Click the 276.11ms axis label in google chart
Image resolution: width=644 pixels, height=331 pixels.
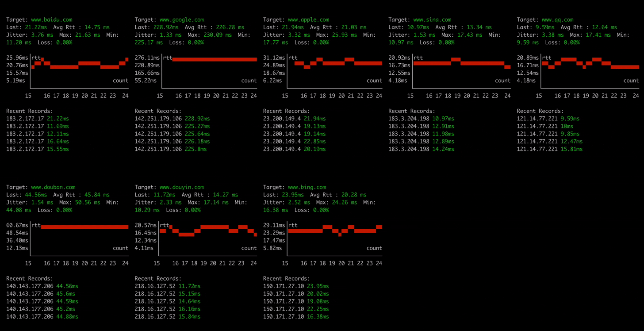(x=147, y=58)
